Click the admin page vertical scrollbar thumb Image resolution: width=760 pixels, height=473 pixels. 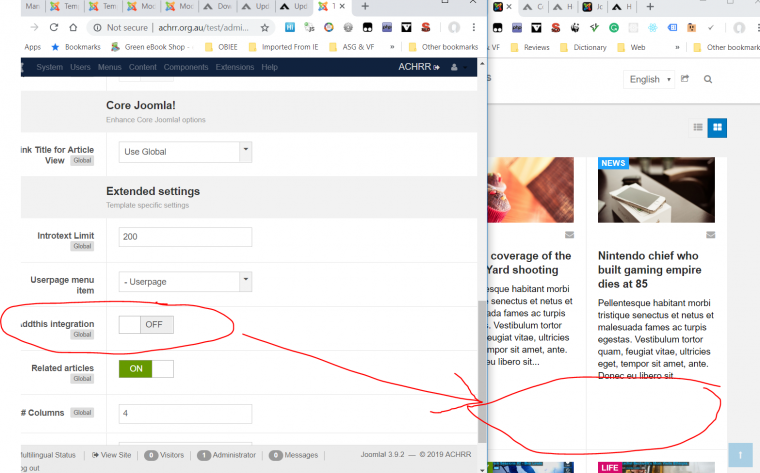[481, 371]
